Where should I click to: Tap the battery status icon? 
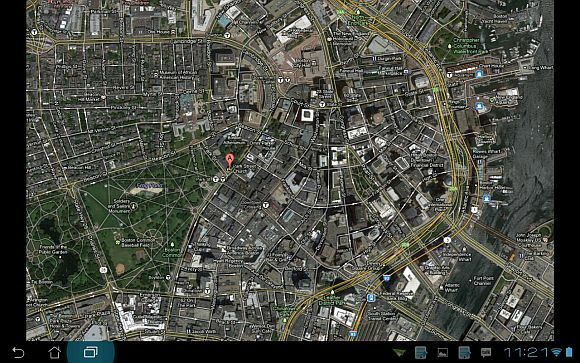(569, 352)
